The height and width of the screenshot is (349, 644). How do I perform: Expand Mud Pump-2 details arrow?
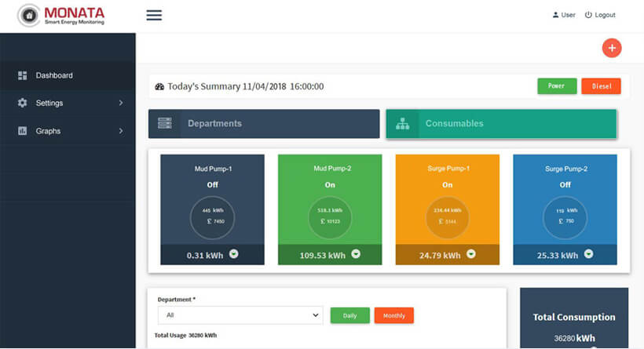[356, 254]
